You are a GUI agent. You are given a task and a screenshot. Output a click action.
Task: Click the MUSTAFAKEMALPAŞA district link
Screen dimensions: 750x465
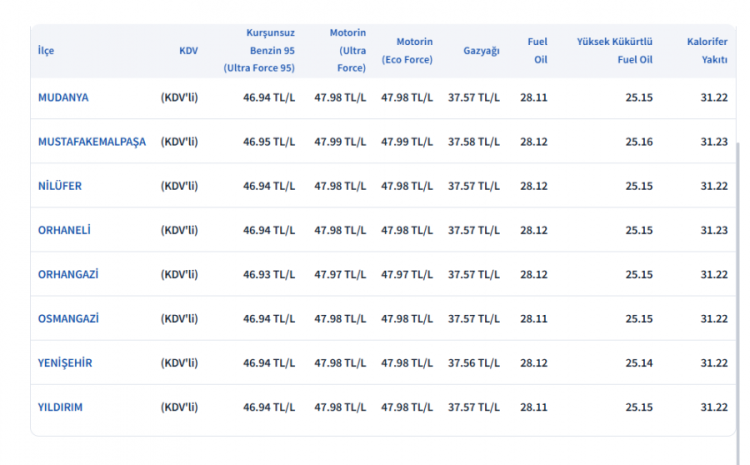[91, 142]
